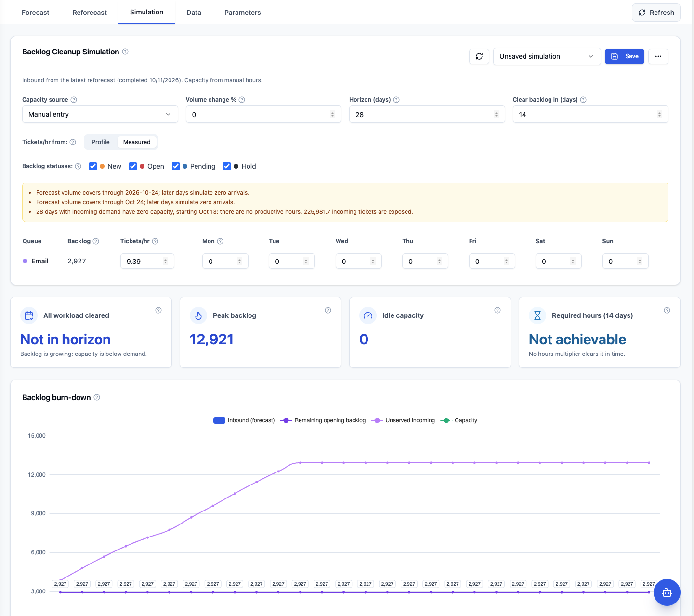Click the help icon on the All workload cleared card
Image resolution: width=694 pixels, height=616 pixels.
click(158, 310)
